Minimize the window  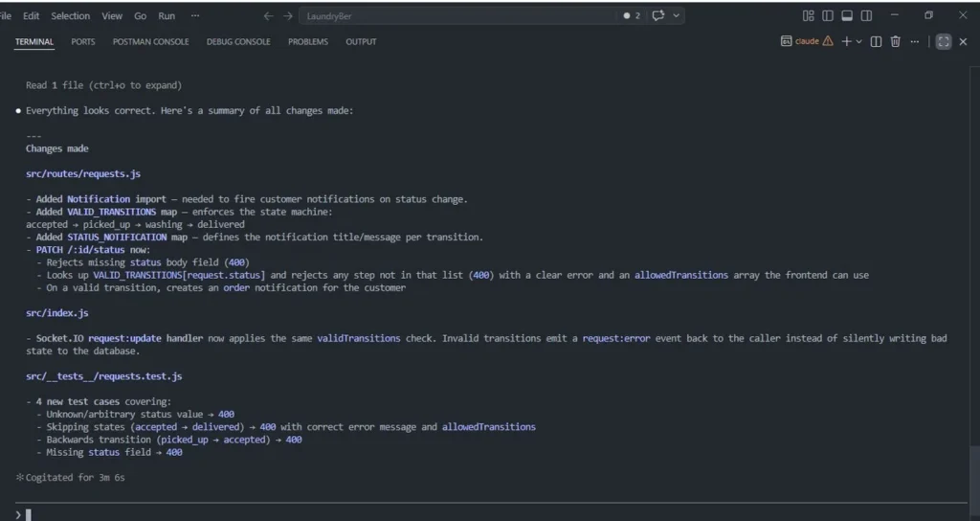895,15
